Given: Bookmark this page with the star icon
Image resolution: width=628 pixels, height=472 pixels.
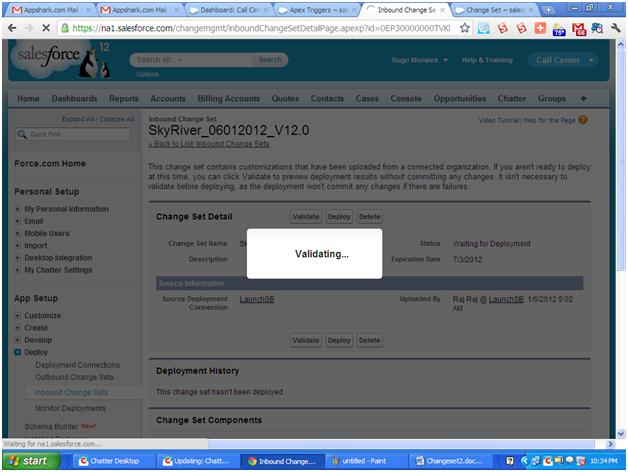Looking at the screenshot, I should tap(464, 28).
